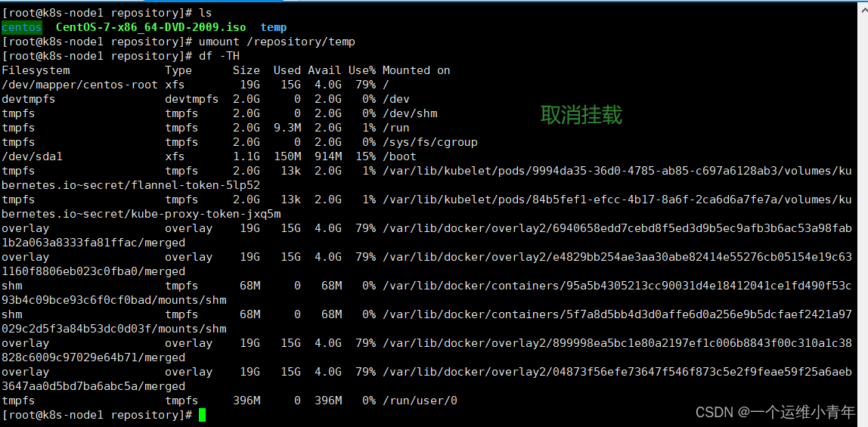Click the 'umount /repository/temp' command text

tap(277, 42)
